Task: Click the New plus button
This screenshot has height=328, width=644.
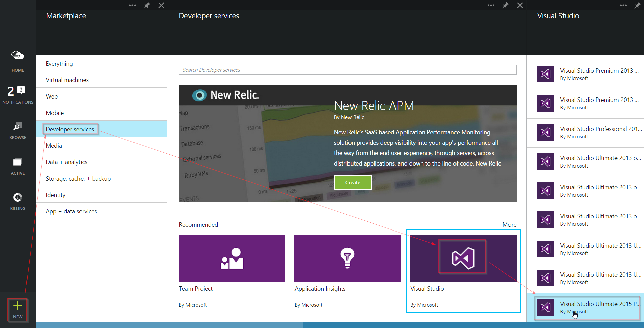Action: click(x=18, y=310)
